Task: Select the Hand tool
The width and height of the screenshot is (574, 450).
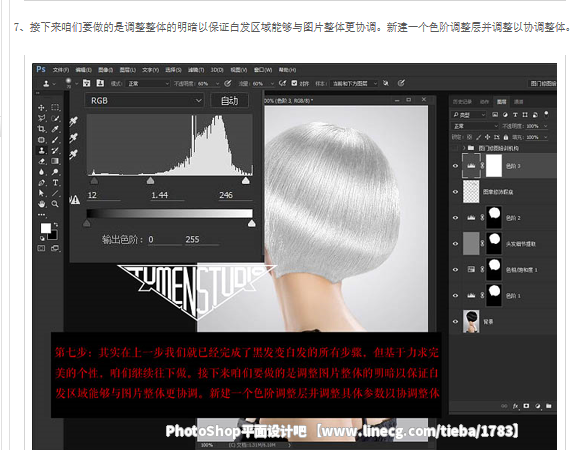Action: pyautogui.click(x=41, y=204)
